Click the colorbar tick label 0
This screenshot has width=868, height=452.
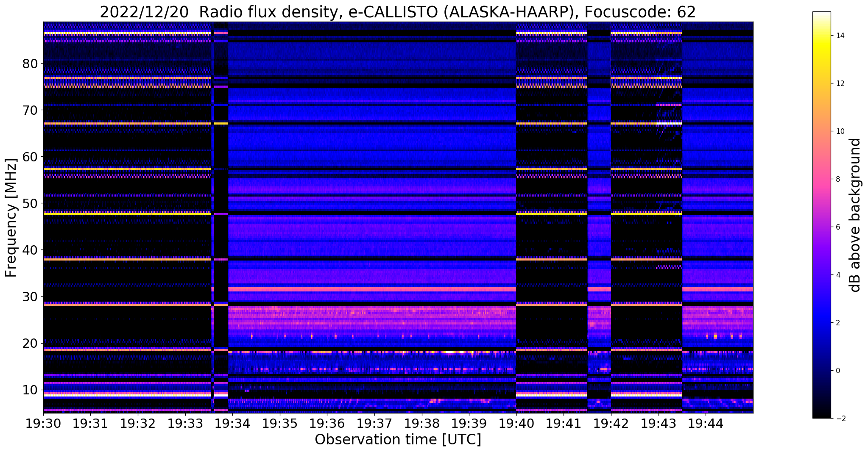[x=837, y=371]
